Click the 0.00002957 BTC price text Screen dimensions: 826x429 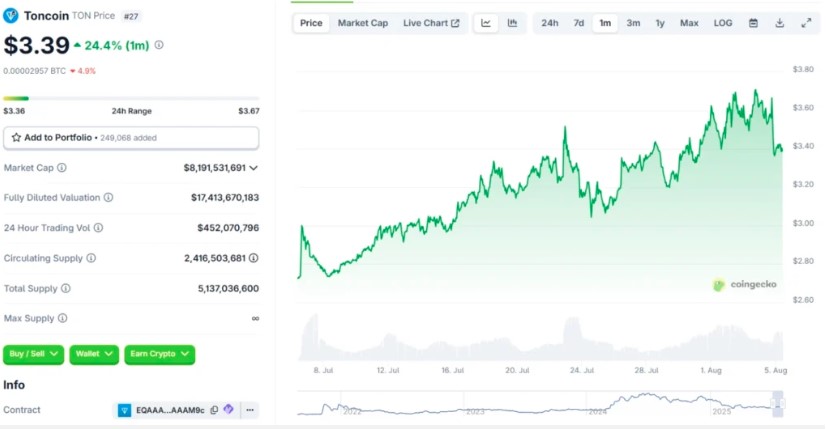[x=35, y=71]
